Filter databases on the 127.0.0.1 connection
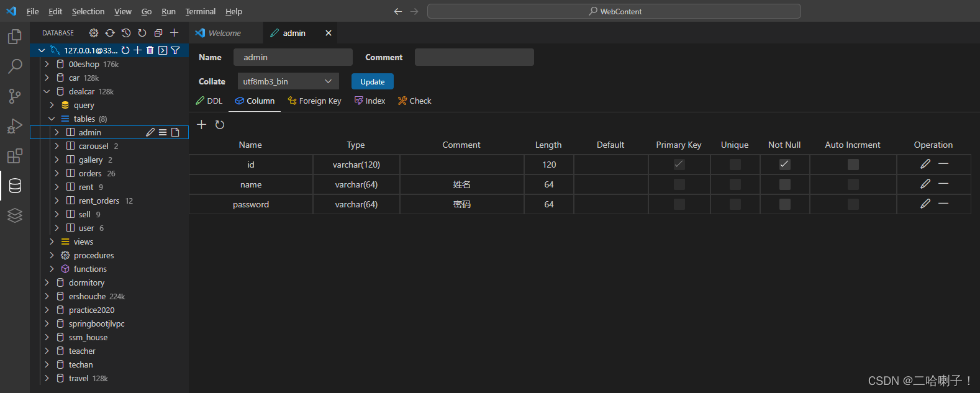 coord(175,50)
